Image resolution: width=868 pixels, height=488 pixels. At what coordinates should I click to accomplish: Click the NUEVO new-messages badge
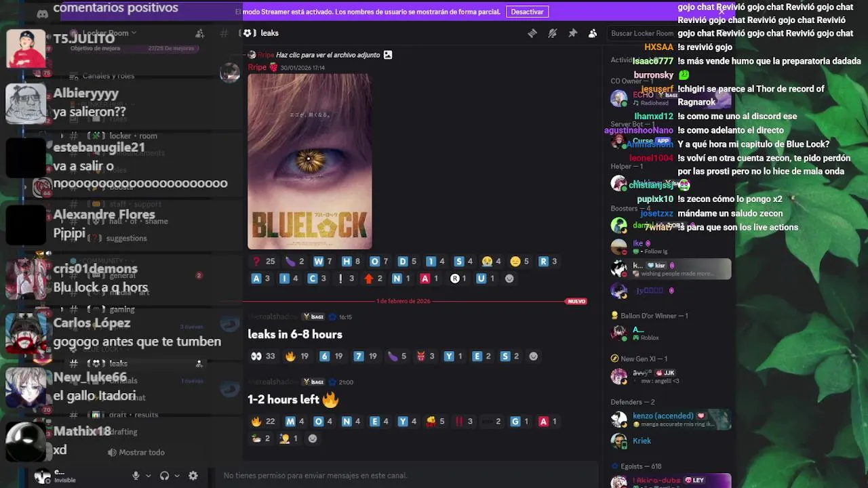(576, 302)
